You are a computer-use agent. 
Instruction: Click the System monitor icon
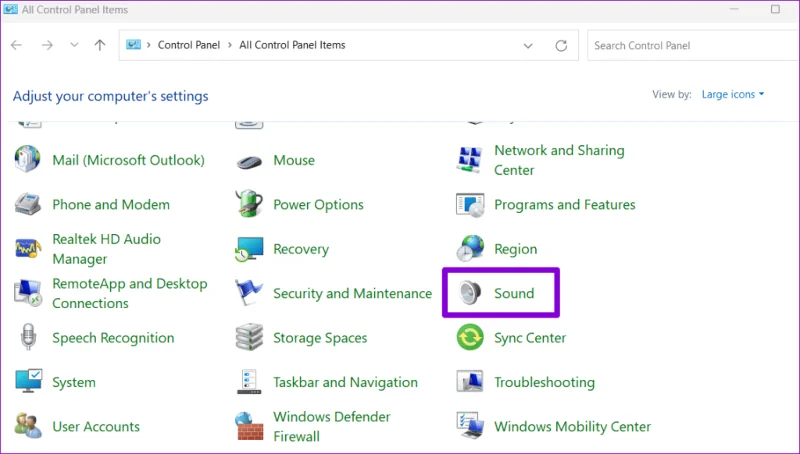[x=28, y=381]
